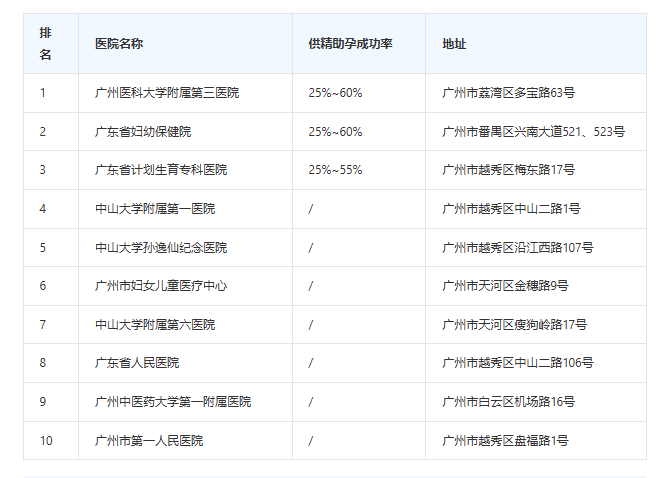
Task: Click the 排名 column header
Action: [45, 44]
